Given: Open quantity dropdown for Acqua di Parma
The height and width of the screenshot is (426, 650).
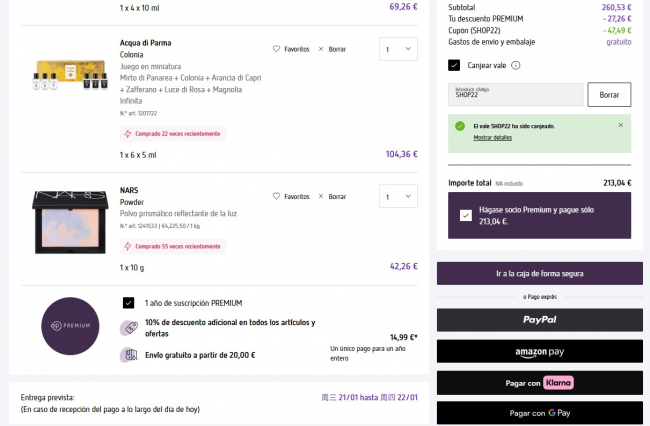Looking at the screenshot, I should (x=398, y=48).
